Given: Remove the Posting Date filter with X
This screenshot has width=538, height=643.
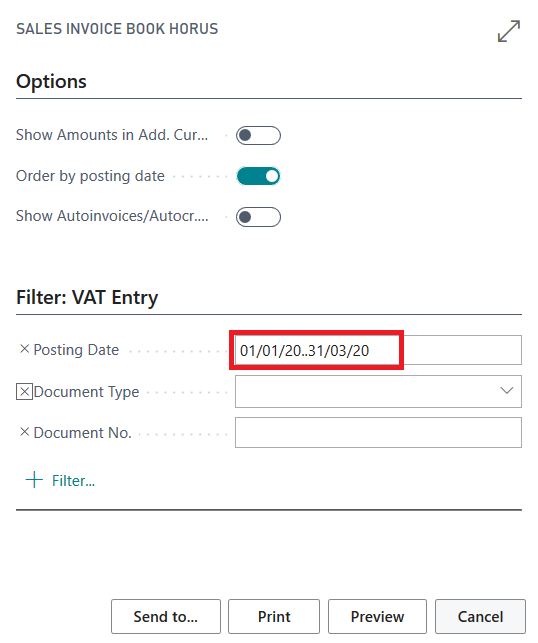Looking at the screenshot, I should [x=25, y=349].
